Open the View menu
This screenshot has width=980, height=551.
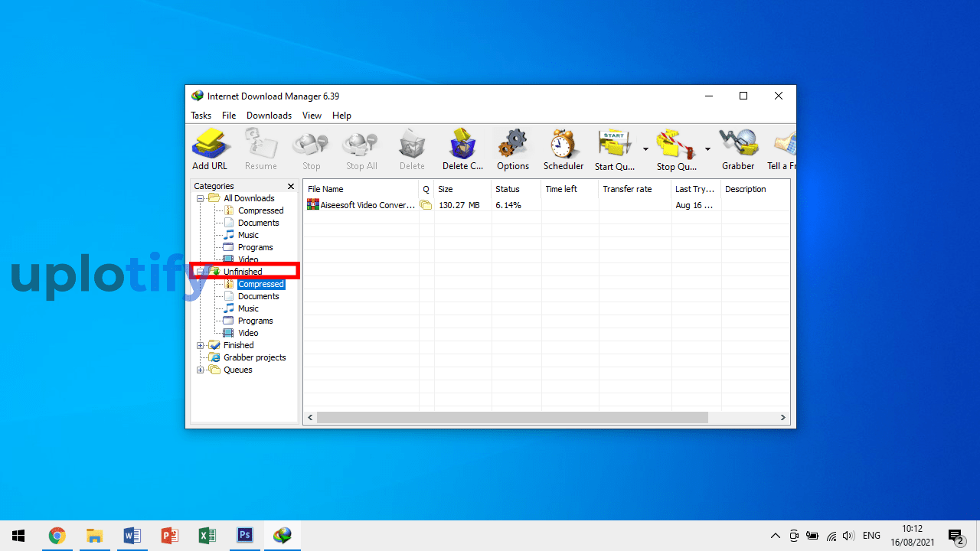(312, 115)
